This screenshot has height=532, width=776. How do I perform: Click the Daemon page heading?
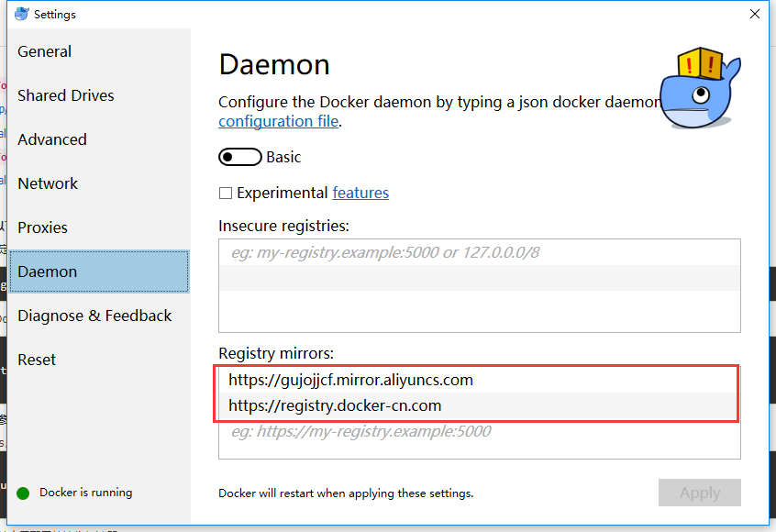click(x=274, y=65)
